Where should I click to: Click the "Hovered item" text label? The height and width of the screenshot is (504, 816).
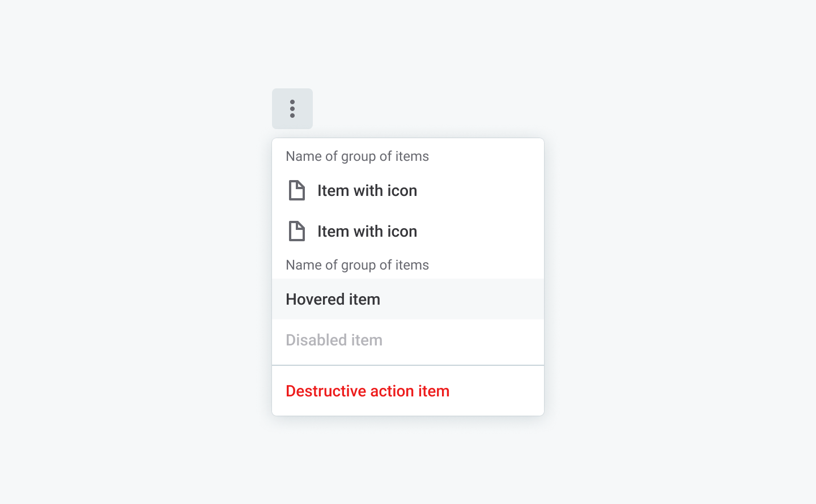(x=333, y=299)
